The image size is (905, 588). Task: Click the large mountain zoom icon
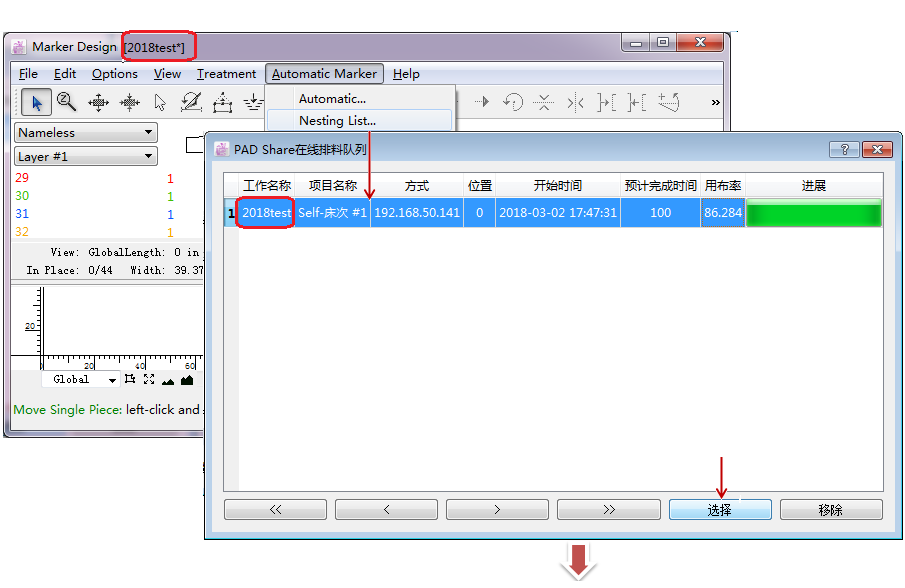[x=187, y=380]
